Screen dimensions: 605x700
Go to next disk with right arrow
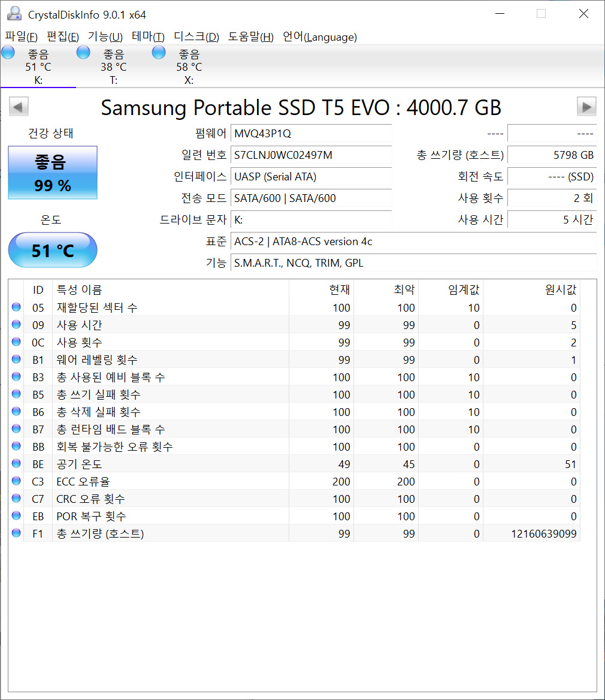point(586,106)
